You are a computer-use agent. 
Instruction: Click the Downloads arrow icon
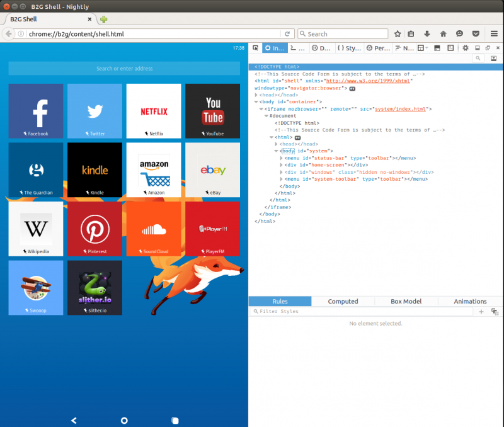(x=427, y=34)
